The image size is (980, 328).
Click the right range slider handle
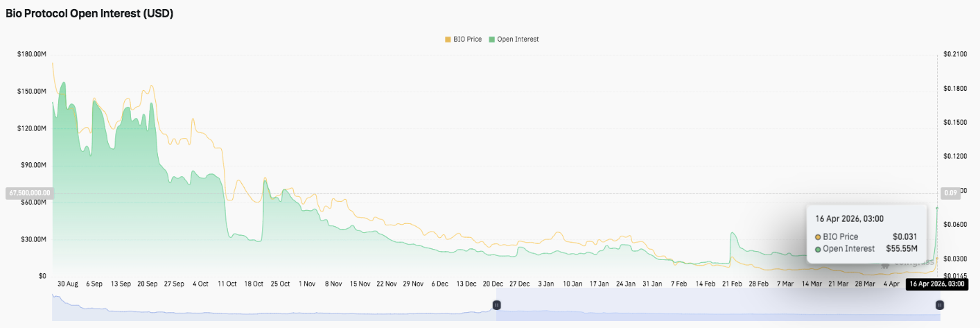click(x=940, y=305)
